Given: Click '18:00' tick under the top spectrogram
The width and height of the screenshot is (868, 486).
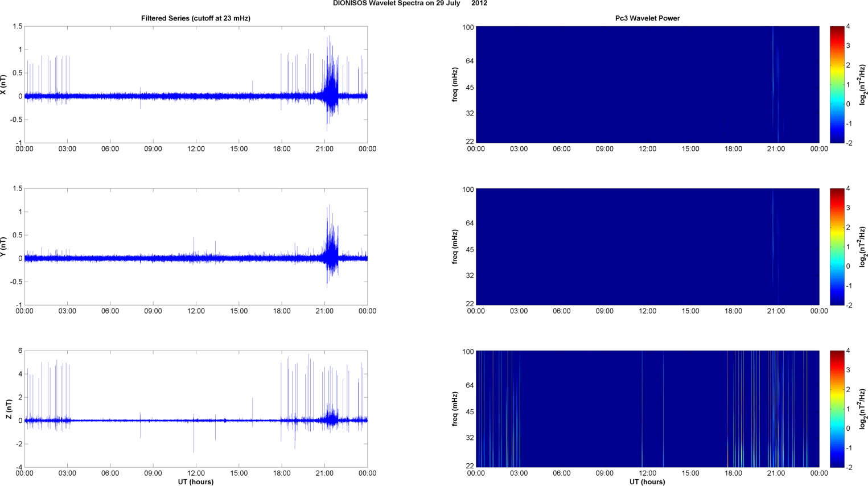Looking at the screenshot, I should (733, 149).
